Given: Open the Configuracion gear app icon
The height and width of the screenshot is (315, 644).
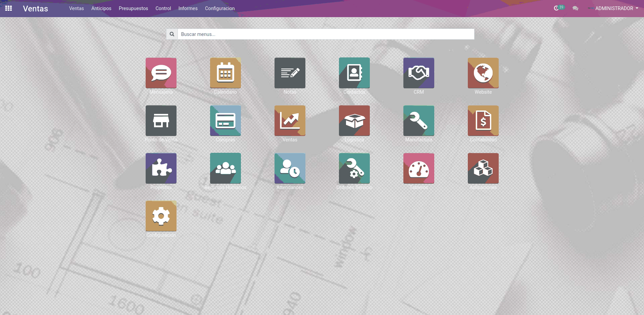Looking at the screenshot, I should tap(161, 216).
